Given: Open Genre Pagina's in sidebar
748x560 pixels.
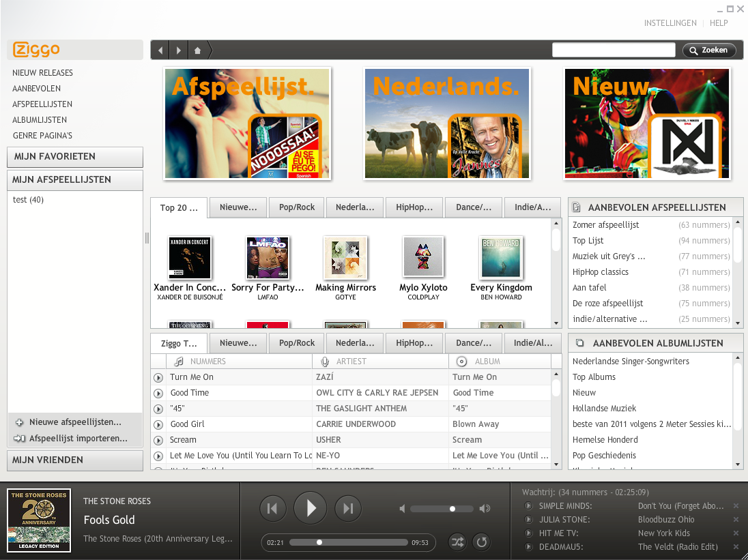Looking at the screenshot, I should (x=42, y=136).
